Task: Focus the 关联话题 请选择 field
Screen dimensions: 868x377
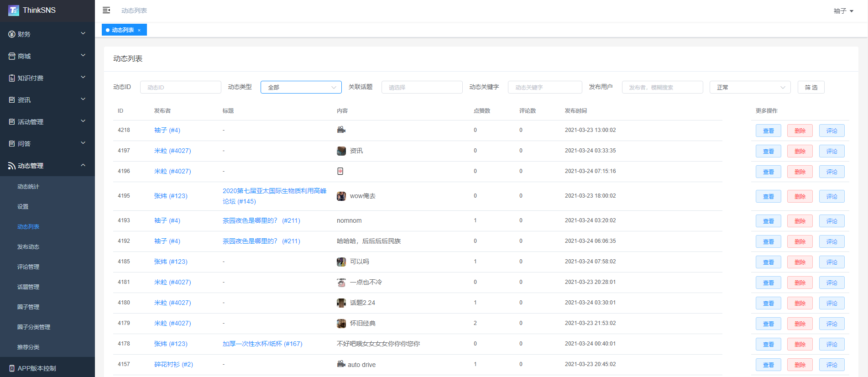Action: click(422, 87)
